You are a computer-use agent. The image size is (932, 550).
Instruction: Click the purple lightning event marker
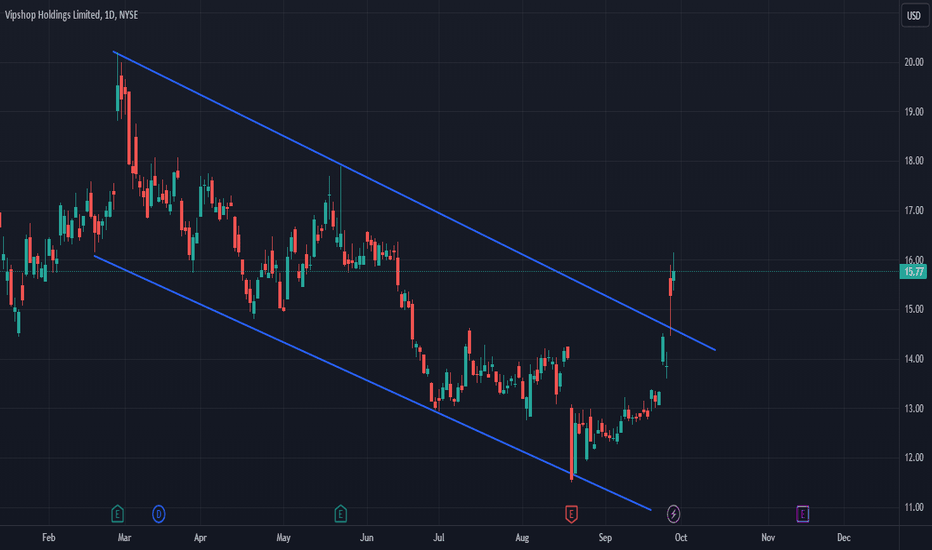pyautogui.click(x=673, y=514)
